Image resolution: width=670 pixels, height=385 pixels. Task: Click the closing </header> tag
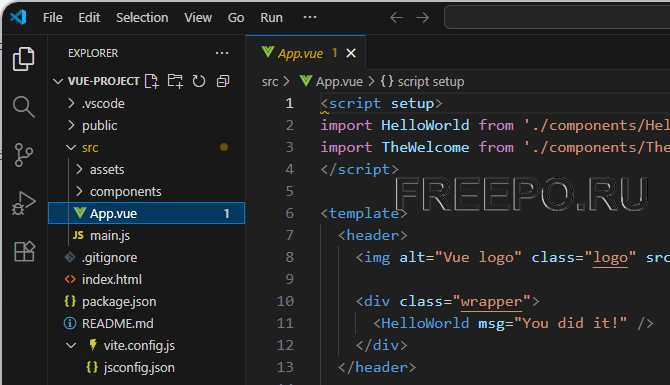377,367
